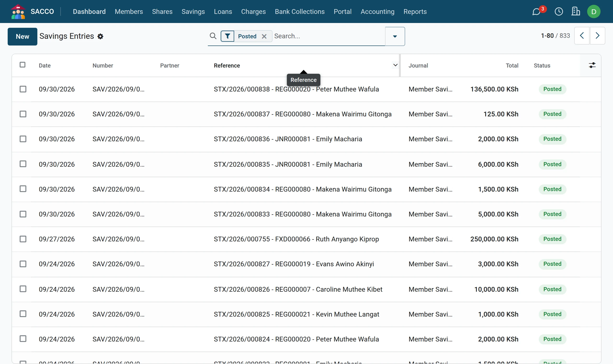Open the Bank Collections menu

pyautogui.click(x=299, y=11)
